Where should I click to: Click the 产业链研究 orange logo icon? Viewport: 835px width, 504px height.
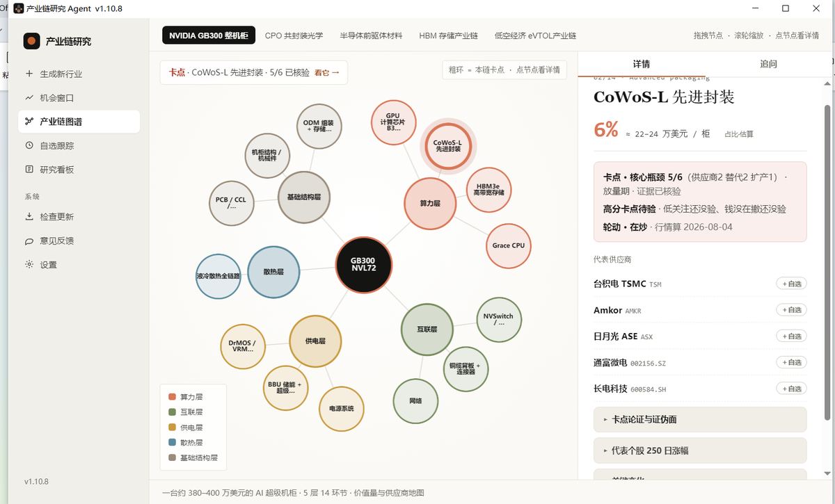[31, 41]
